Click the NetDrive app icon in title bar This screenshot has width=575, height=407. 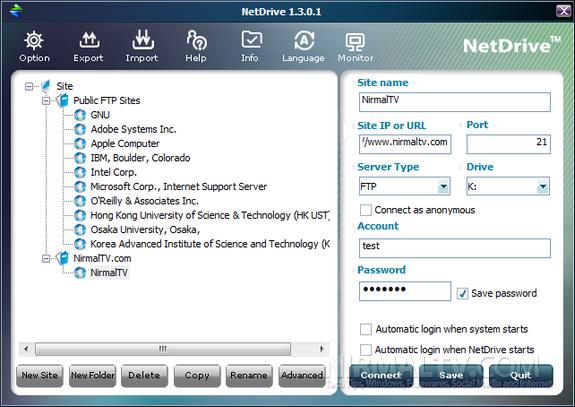pyautogui.click(x=16, y=10)
